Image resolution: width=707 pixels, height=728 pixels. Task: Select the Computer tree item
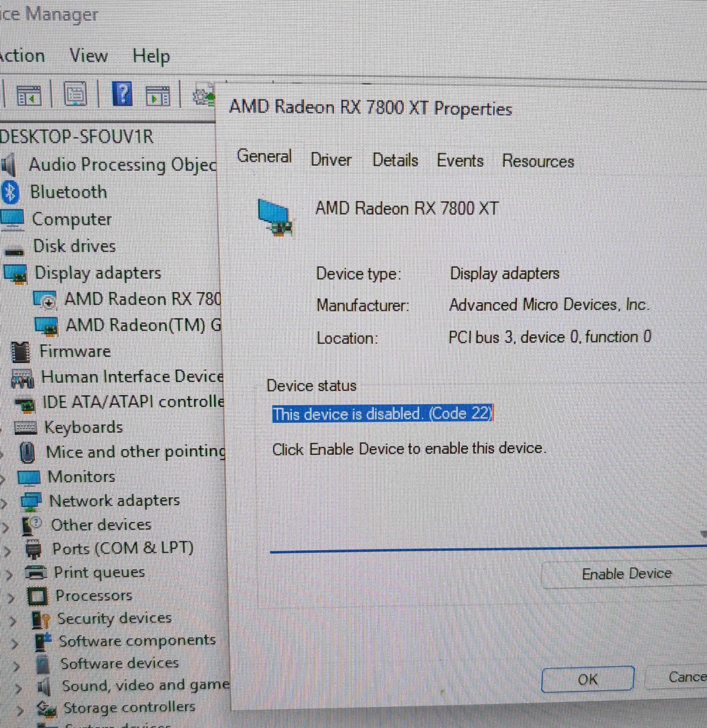(x=72, y=219)
